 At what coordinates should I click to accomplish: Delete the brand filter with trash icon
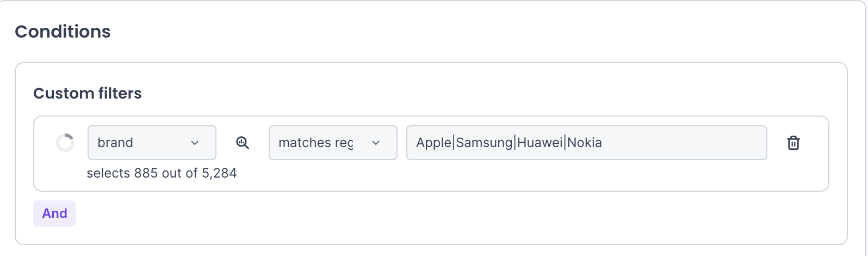click(793, 143)
